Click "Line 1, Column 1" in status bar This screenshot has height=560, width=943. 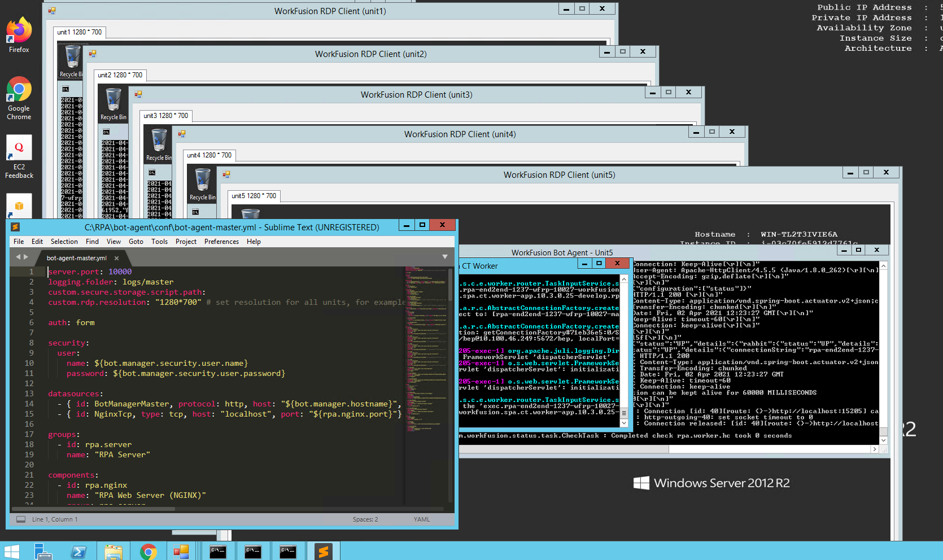(55, 519)
